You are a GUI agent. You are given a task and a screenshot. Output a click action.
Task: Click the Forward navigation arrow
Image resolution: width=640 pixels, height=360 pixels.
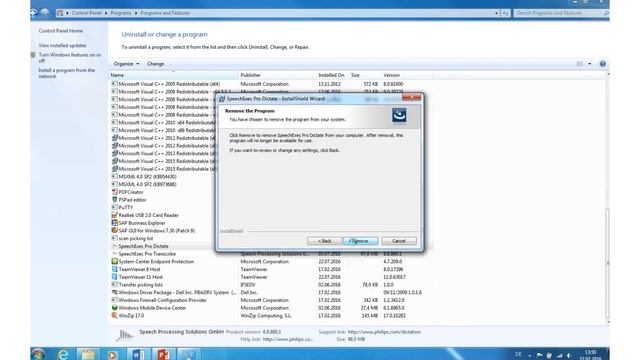pos(44,13)
